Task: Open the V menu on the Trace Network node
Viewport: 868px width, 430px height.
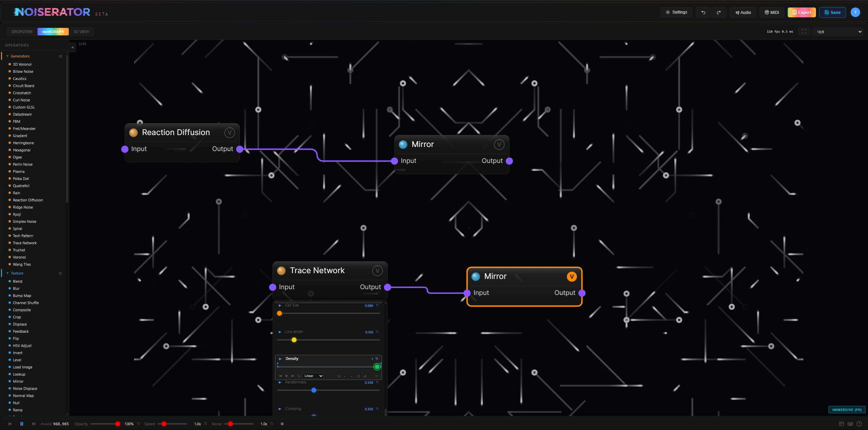Action: (377, 270)
